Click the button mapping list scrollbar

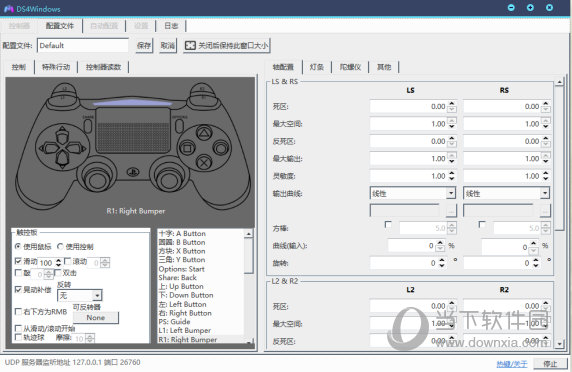[249, 287]
